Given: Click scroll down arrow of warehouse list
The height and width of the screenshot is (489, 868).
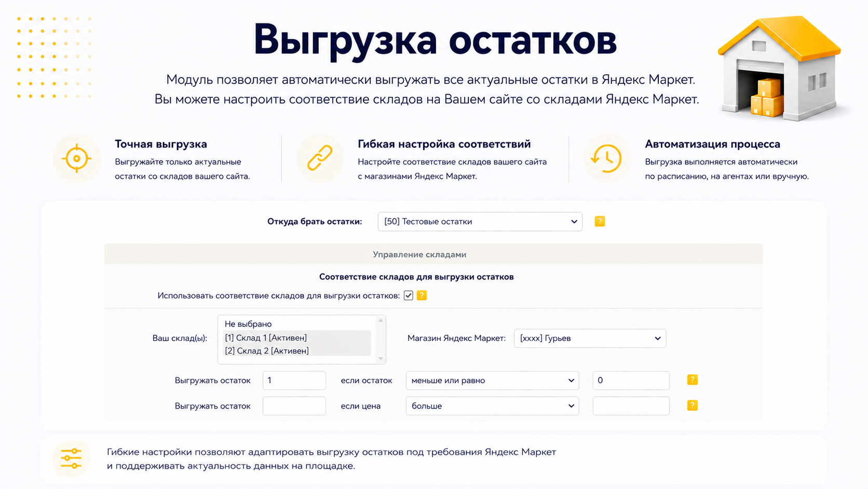Looking at the screenshot, I should pyautogui.click(x=381, y=359).
